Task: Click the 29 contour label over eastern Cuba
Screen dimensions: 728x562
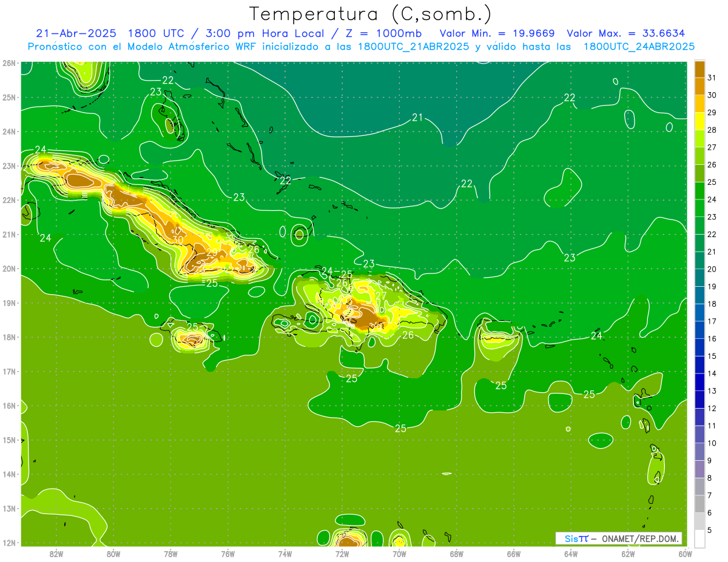Action: coord(212,252)
